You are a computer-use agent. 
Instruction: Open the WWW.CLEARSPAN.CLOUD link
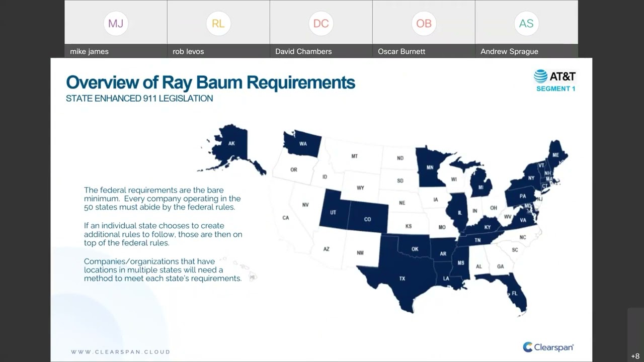[120, 352]
